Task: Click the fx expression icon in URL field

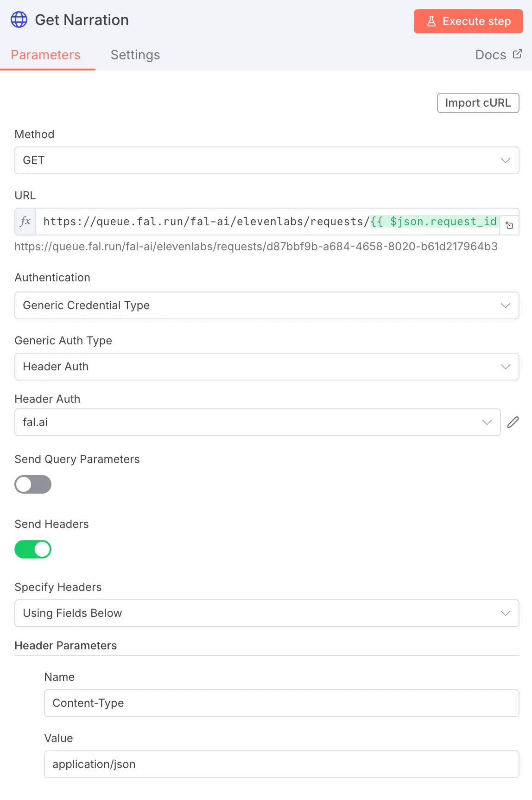Action: [25, 222]
